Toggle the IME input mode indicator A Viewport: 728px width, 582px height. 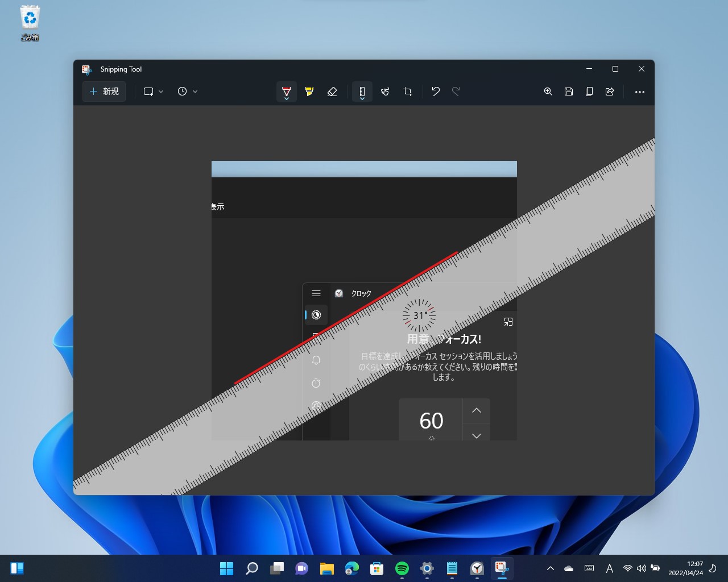click(610, 568)
